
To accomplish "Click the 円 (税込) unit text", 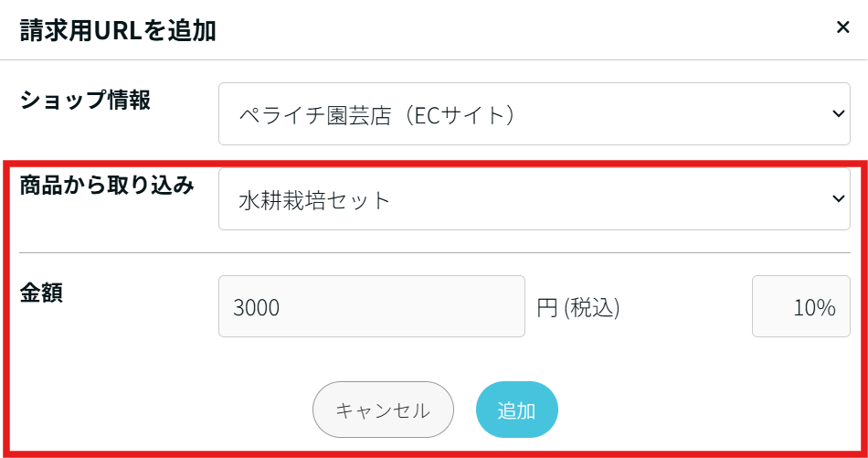I will [578, 308].
